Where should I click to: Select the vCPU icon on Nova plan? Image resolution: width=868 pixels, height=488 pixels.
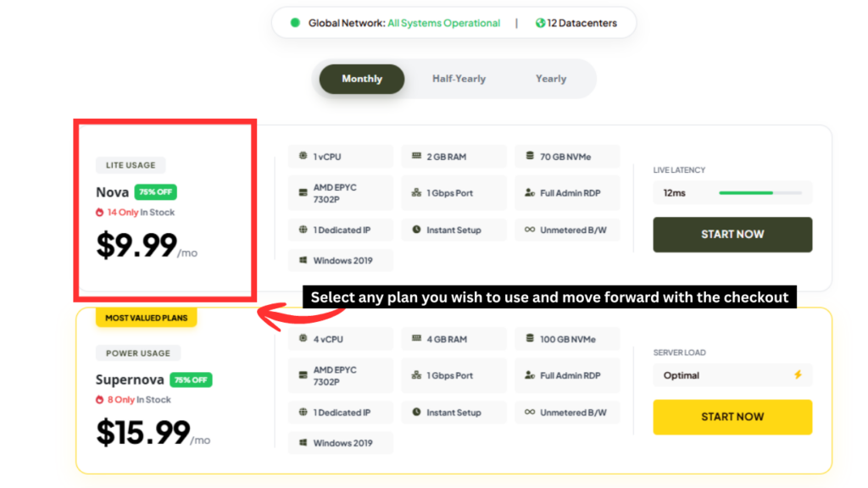(x=304, y=156)
